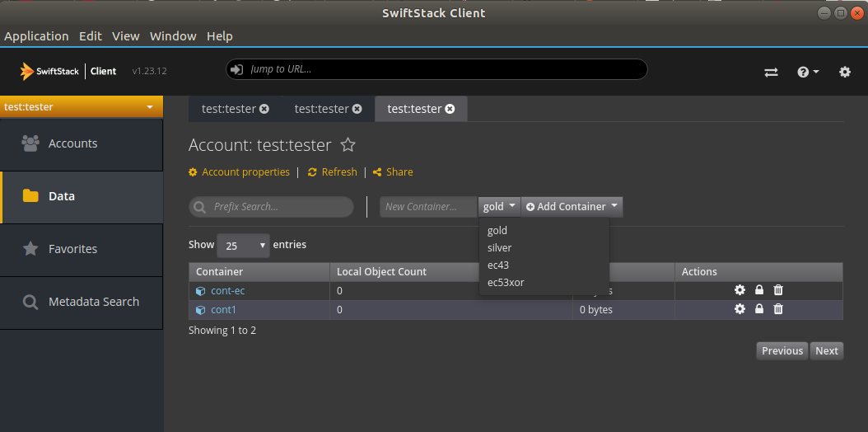Open the Favorites sidebar section
This screenshot has height=432, width=868.
(82, 249)
